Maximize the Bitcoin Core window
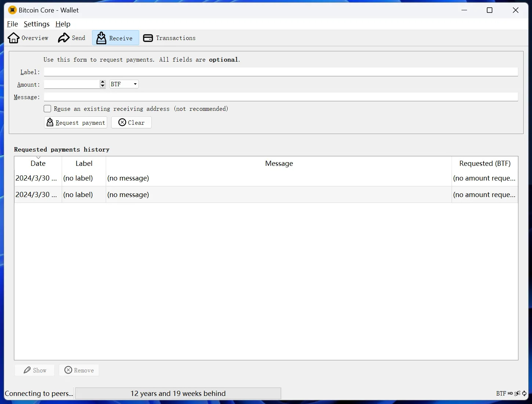Screen dimensions: 532x404 [489, 10]
